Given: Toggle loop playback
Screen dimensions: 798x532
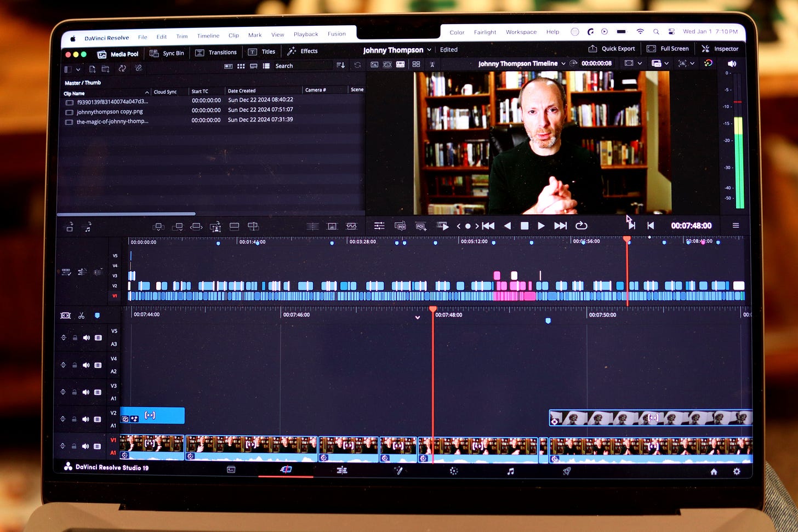Looking at the screenshot, I should tap(581, 226).
